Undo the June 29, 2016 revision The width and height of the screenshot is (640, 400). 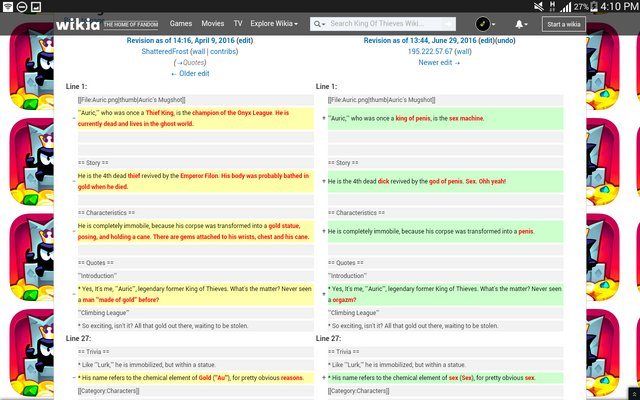(x=506, y=40)
